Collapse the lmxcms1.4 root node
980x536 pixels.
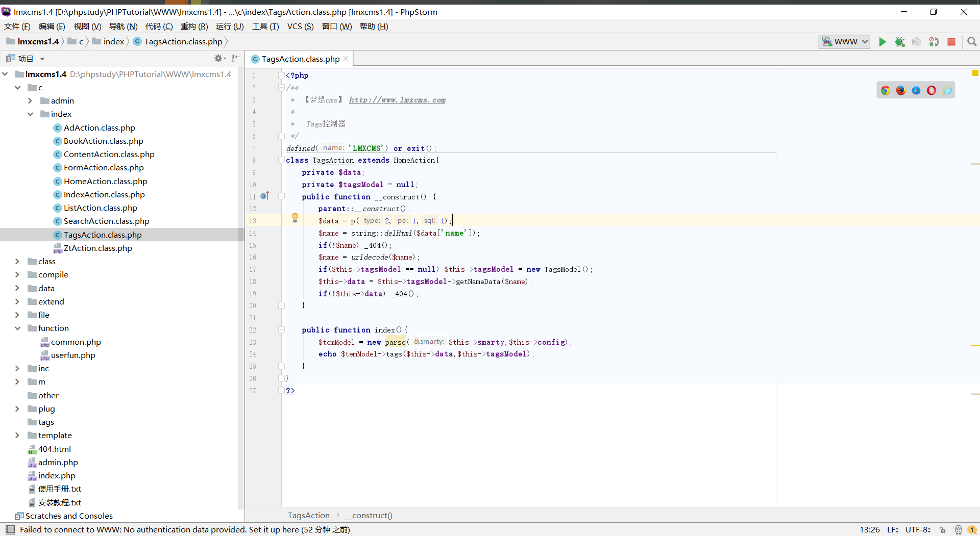(5, 74)
